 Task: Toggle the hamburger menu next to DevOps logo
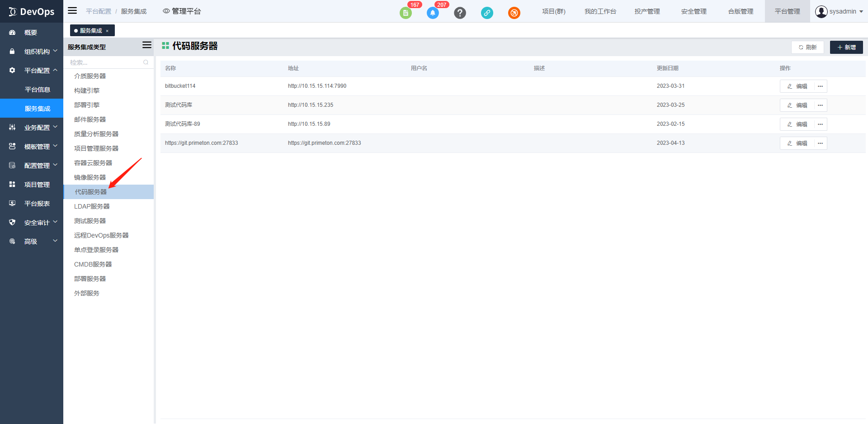point(72,11)
